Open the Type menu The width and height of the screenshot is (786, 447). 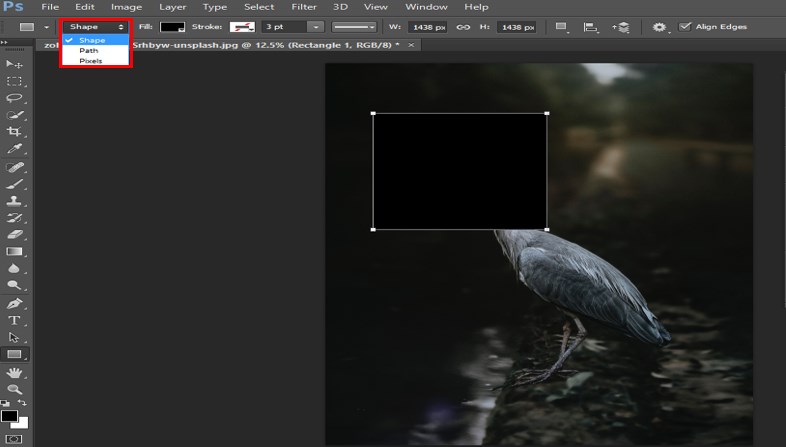tap(215, 7)
